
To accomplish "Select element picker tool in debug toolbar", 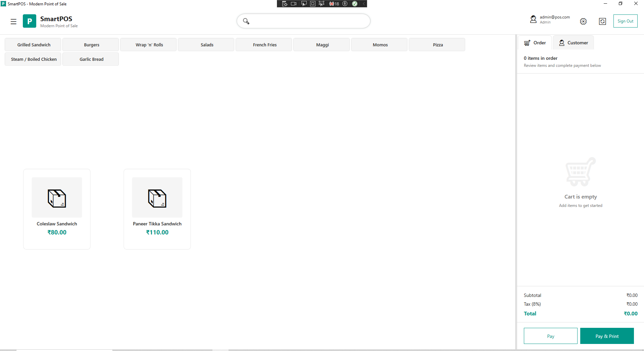I will click(x=304, y=4).
